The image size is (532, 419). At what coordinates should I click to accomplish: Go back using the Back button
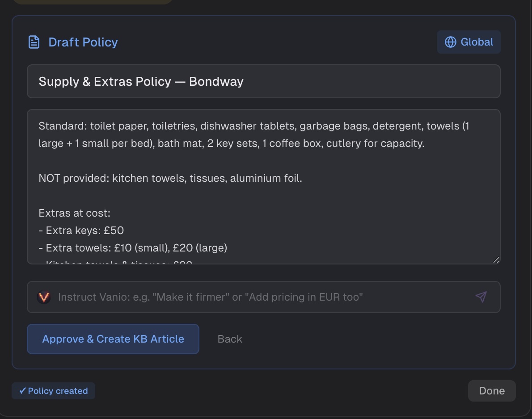(230, 339)
